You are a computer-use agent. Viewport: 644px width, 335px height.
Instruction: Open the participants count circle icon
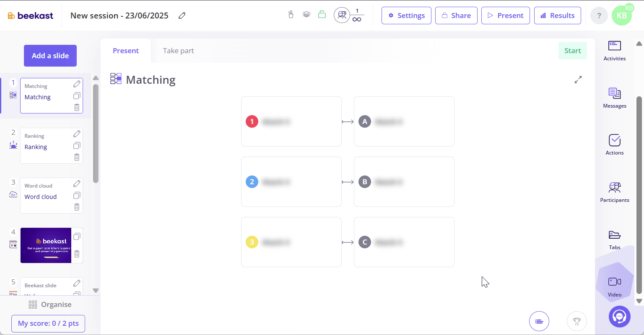click(342, 15)
